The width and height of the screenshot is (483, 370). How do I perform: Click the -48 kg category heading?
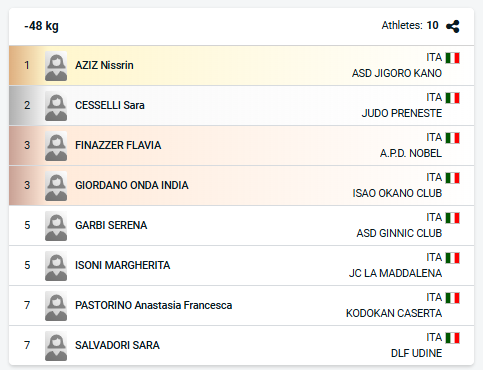click(x=41, y=26)
